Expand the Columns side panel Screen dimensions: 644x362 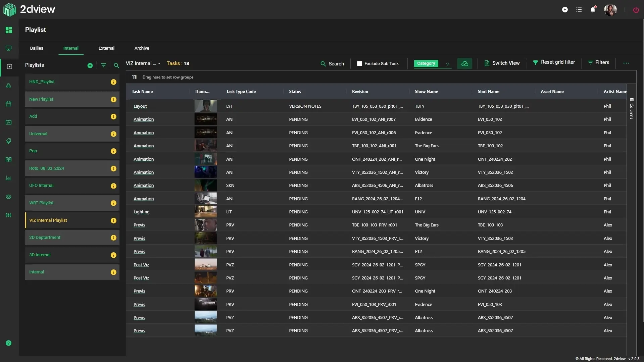pos(631,109)
